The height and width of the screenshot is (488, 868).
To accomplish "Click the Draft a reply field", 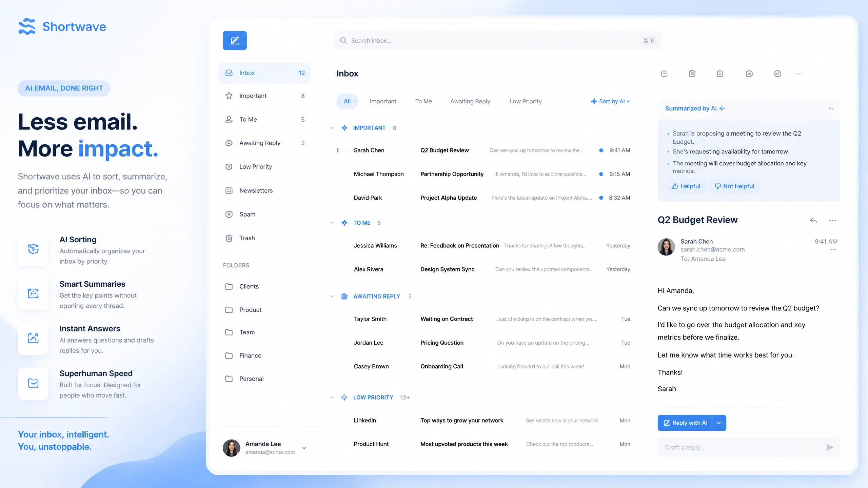I will coord(749,447).
